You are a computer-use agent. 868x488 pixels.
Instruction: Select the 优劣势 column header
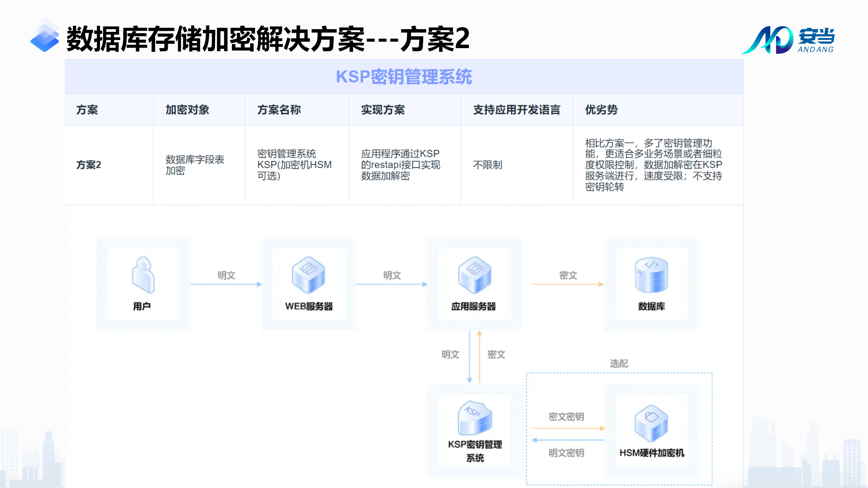pyautogui.click(x=601, y=110)
